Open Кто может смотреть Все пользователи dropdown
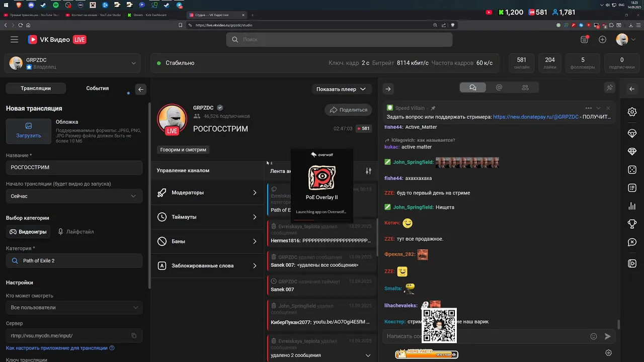Viewport: 644px width, 362px height. pyautogui.click(x=74, y=307)
